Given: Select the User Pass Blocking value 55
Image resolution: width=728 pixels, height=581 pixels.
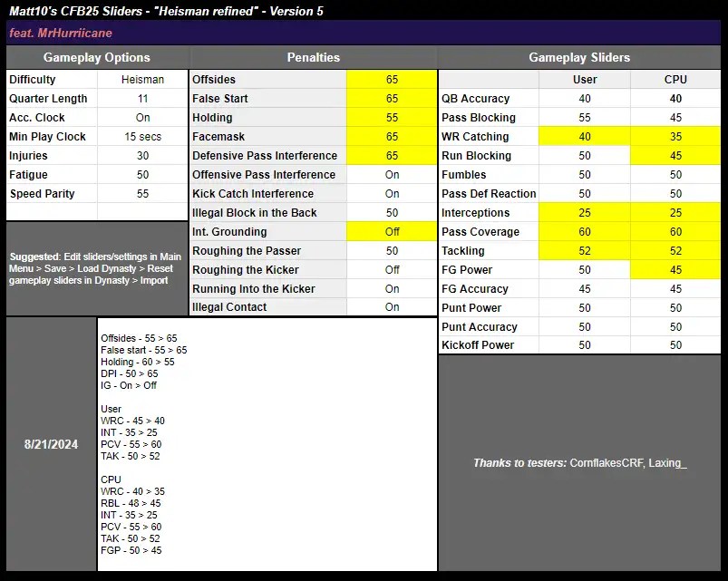Looking at the screenshot, I should pos(585,118).
